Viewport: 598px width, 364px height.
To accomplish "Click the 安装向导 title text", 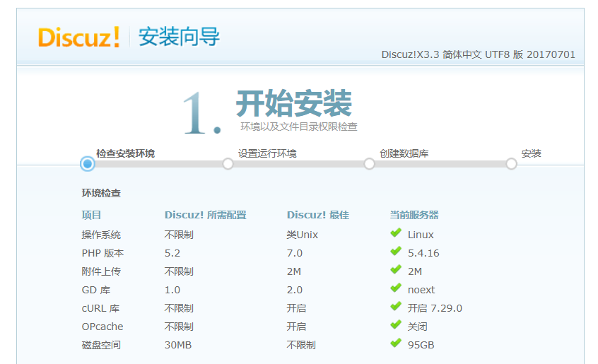I will click(179, 37).
